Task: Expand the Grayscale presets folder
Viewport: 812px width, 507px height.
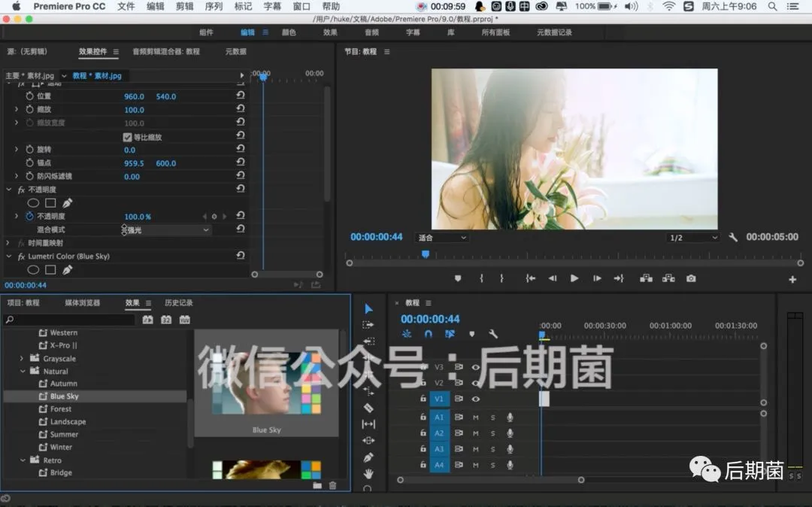Action: click(x=21, y=358)
